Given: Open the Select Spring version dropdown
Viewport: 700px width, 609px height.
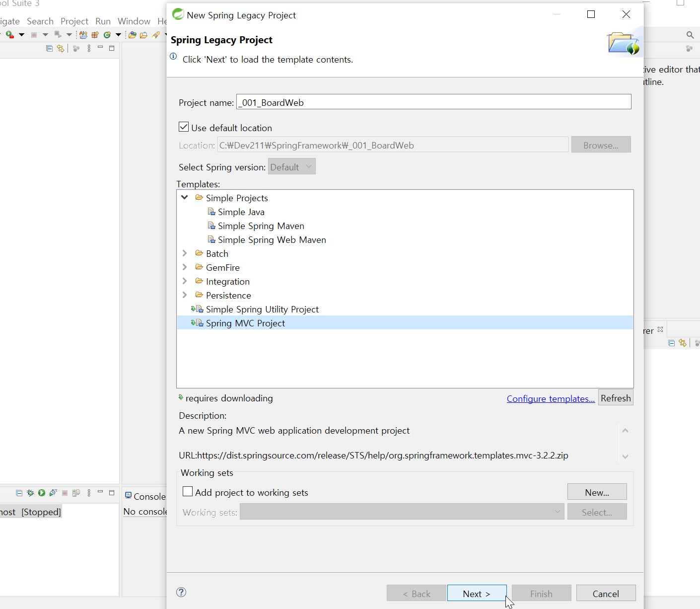Looking at the screenshot, I should (x=292, y=166).
